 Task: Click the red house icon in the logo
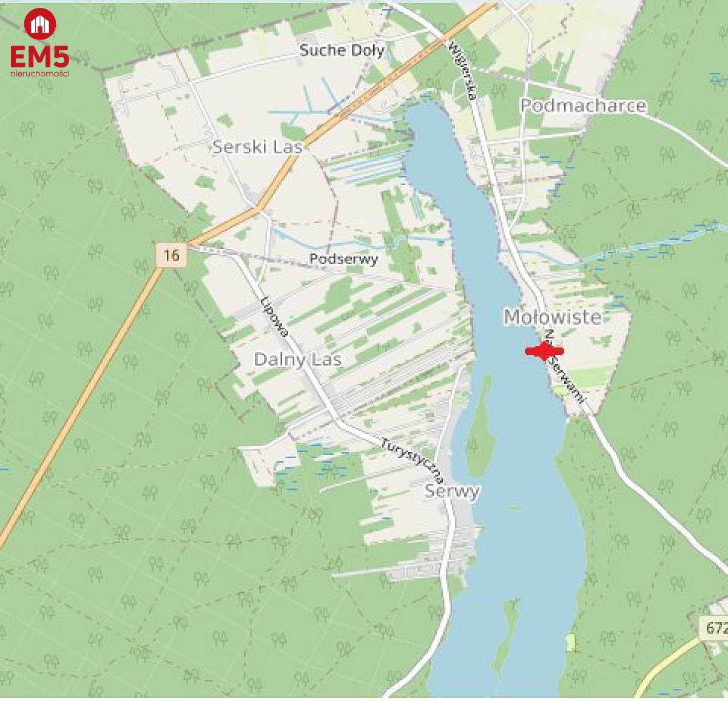click(40, 24)
